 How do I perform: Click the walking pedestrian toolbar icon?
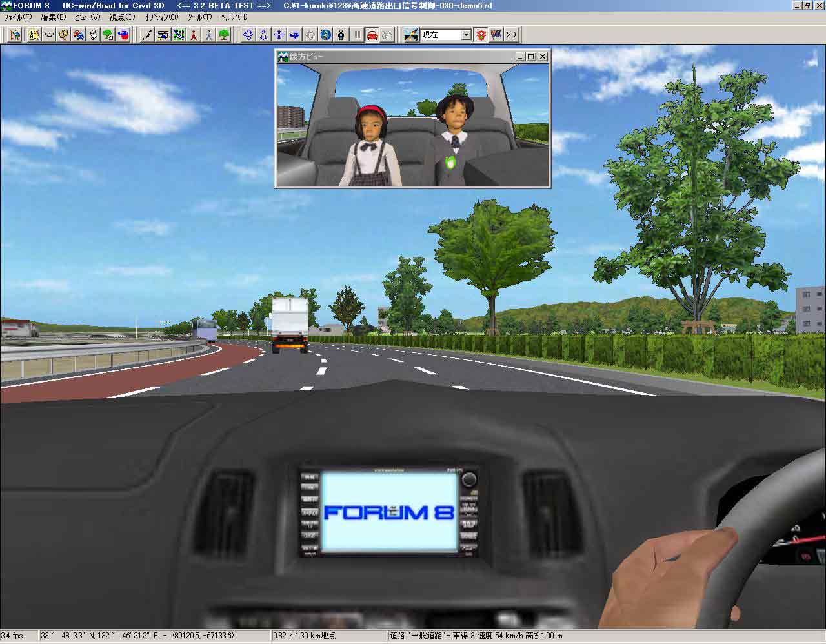[209, 35]
